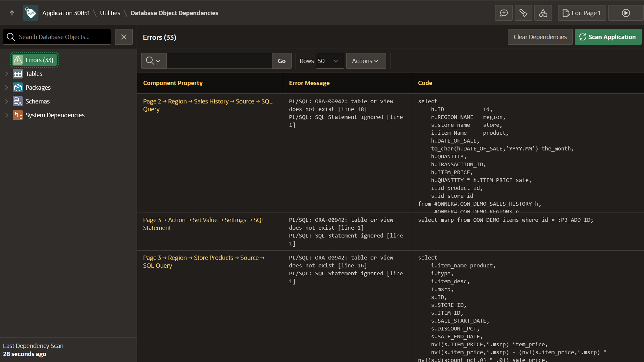Click the up arrow navigation icon

(12, 13)
